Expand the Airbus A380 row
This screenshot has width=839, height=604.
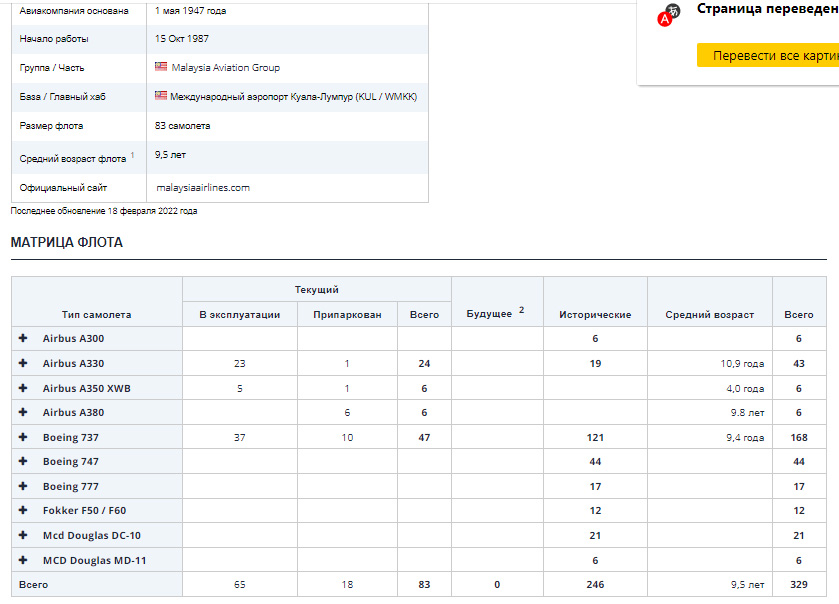[x=23, y=412]
